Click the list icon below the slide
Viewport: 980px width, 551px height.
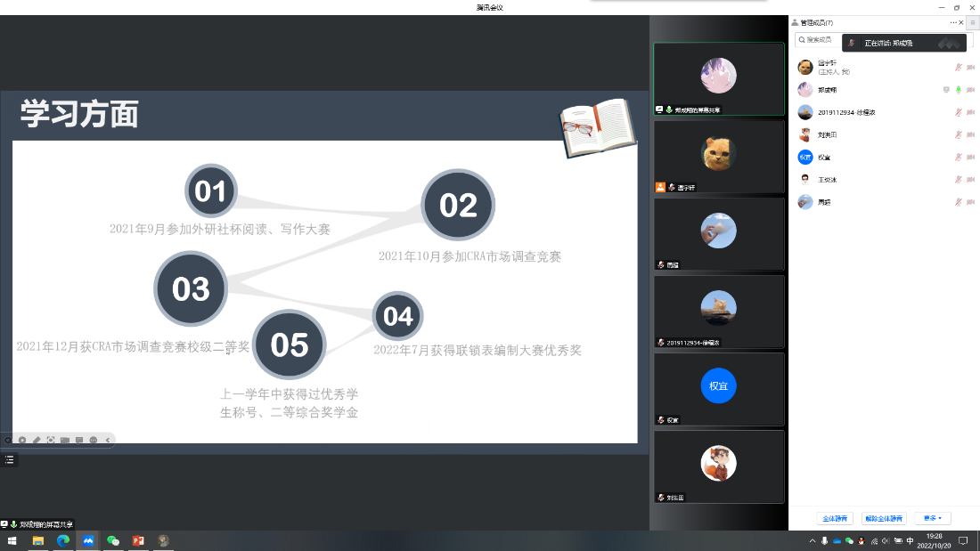10,459
